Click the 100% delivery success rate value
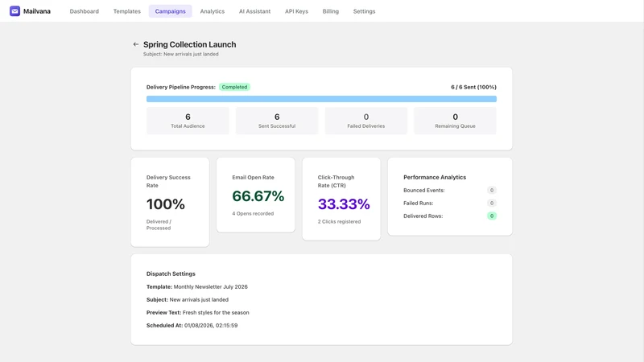Image resolution: width=644 pixels, height=362 pixels. [x=166, y=204]
